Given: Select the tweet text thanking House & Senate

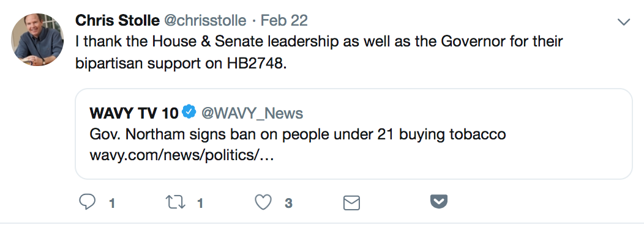Looking at the screenshot, I should 319,53.
